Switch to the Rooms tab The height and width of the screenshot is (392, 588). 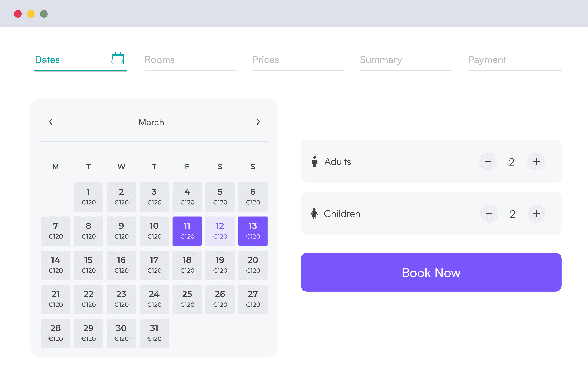click(159, 60)
